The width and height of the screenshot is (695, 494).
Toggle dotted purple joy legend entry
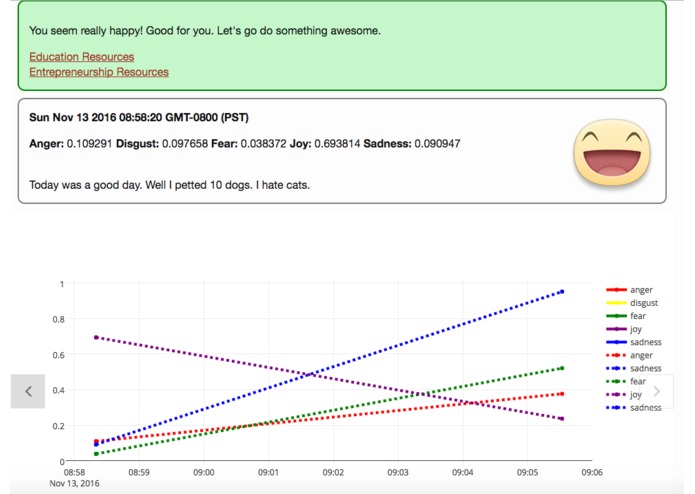point(624,395)
